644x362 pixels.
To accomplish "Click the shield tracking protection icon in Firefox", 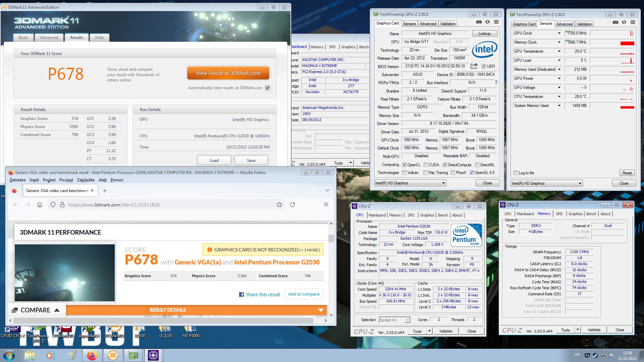I will 53,205.
